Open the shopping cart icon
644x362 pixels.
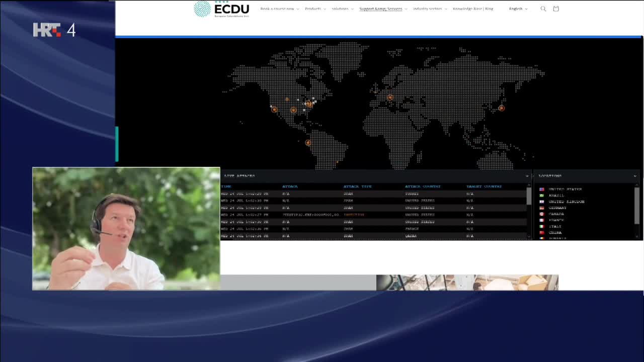tap(556, 9)
